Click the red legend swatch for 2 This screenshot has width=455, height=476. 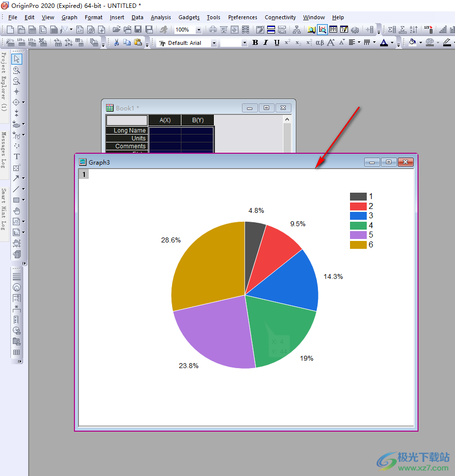(358, 206)
